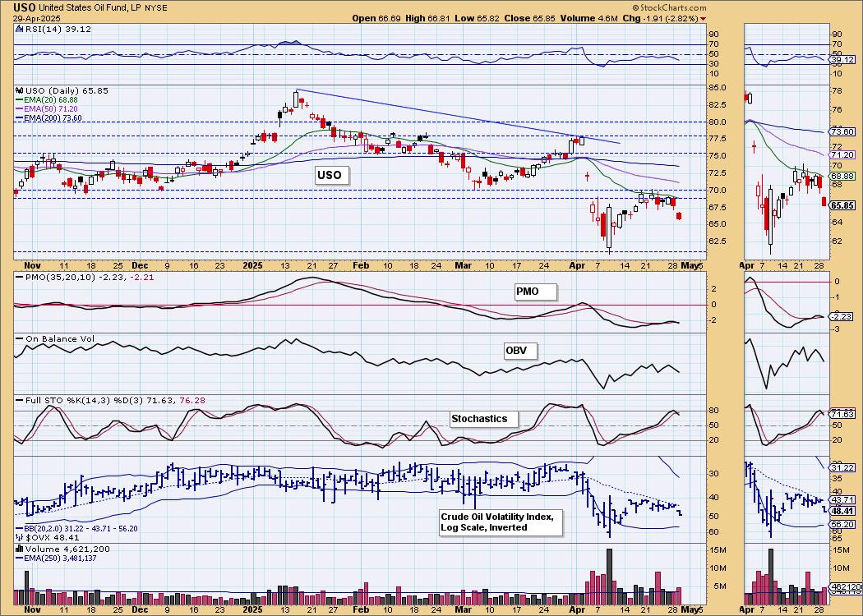Click the 2025 label on bottom time axis
Screen dimensions: 863x616
[252, 610]
